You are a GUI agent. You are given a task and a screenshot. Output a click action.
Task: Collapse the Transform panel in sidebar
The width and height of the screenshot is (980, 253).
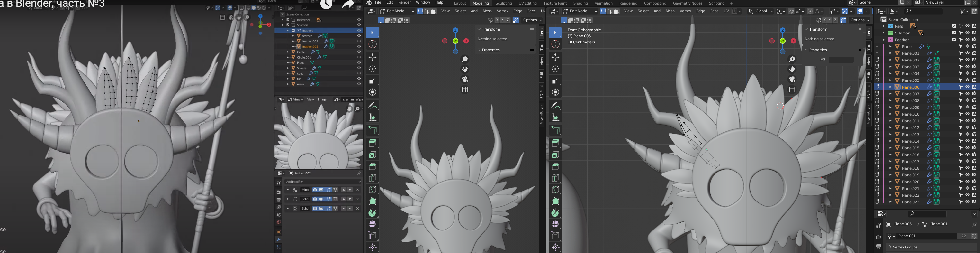(x=818, y=29)
